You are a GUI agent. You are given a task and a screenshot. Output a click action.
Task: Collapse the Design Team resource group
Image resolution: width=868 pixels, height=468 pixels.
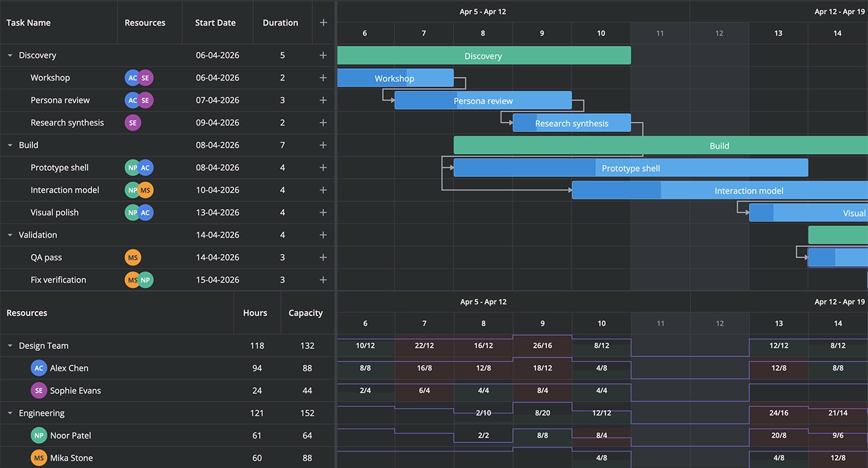[x=10, y=346]
